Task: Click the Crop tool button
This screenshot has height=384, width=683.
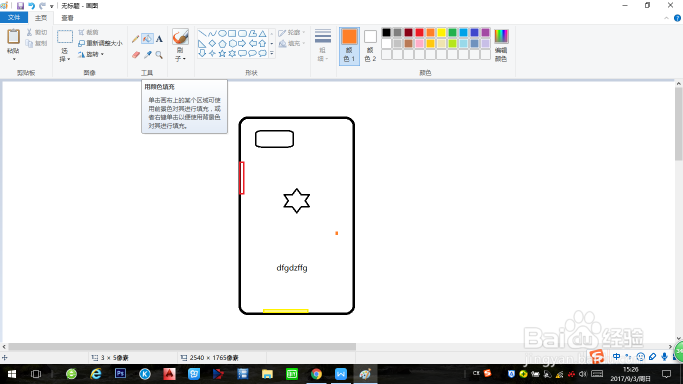Action: (88, 32)
